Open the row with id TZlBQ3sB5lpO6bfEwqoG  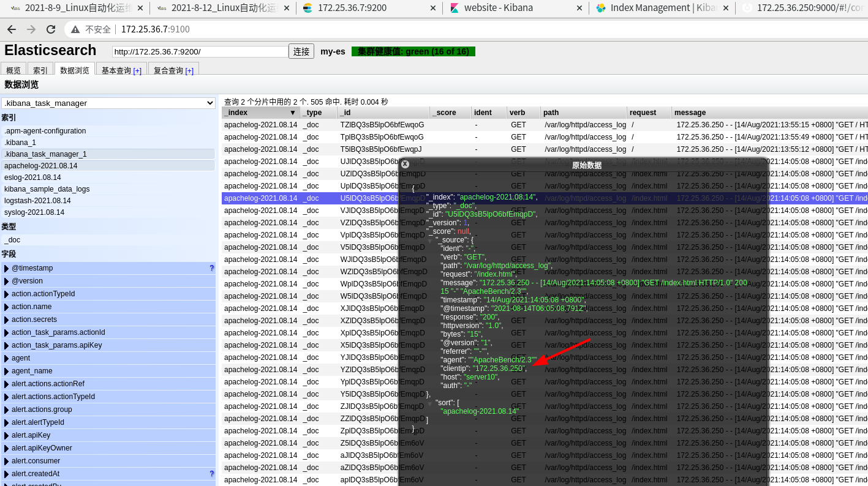coord(545,125)
